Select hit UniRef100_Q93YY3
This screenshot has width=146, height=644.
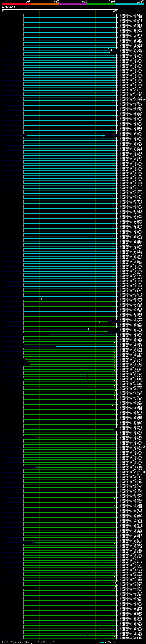[x=131, y=321]
